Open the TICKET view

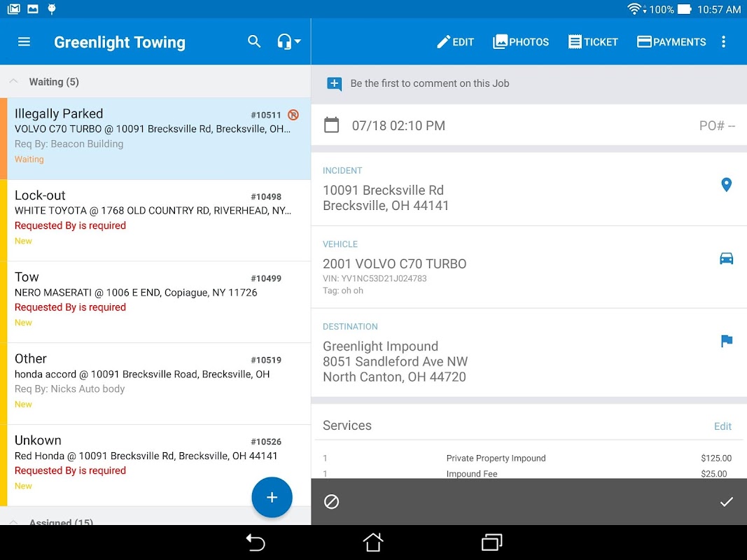(593, 42)
